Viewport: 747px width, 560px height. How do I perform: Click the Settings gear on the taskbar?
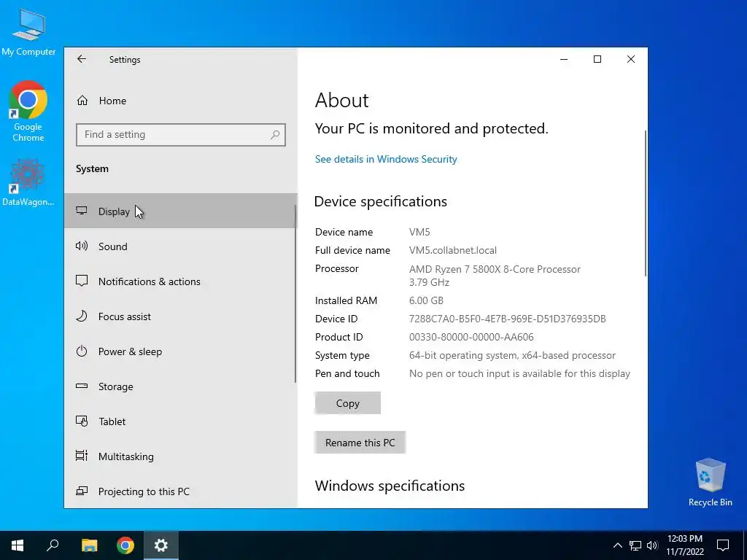tap(161, 545)
